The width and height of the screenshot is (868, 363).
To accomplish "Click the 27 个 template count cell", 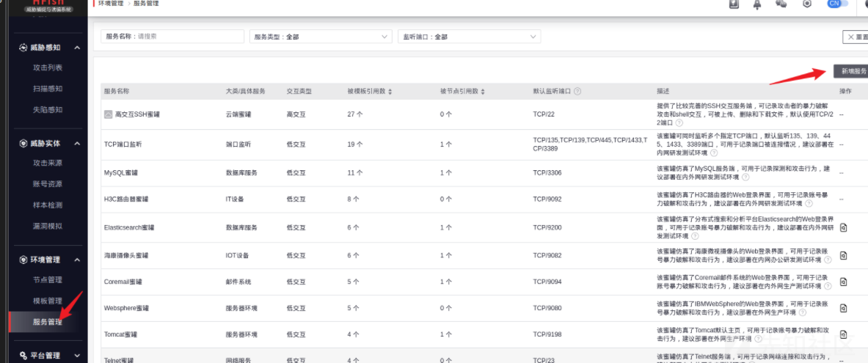I will (355, 114).
